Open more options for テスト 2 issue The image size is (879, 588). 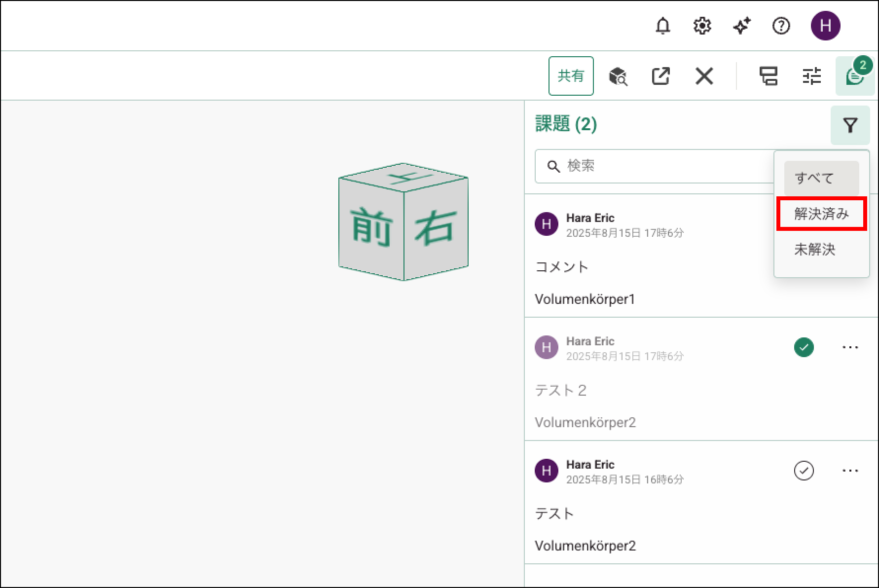(x=850, y=347)
